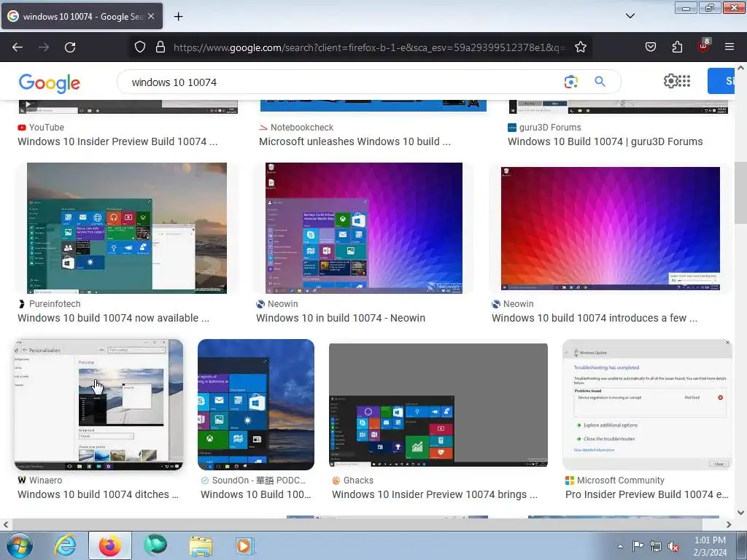747x560 pixels.
Task: Click Windows 10 build 10074 now available link
Action: [113, 318]
